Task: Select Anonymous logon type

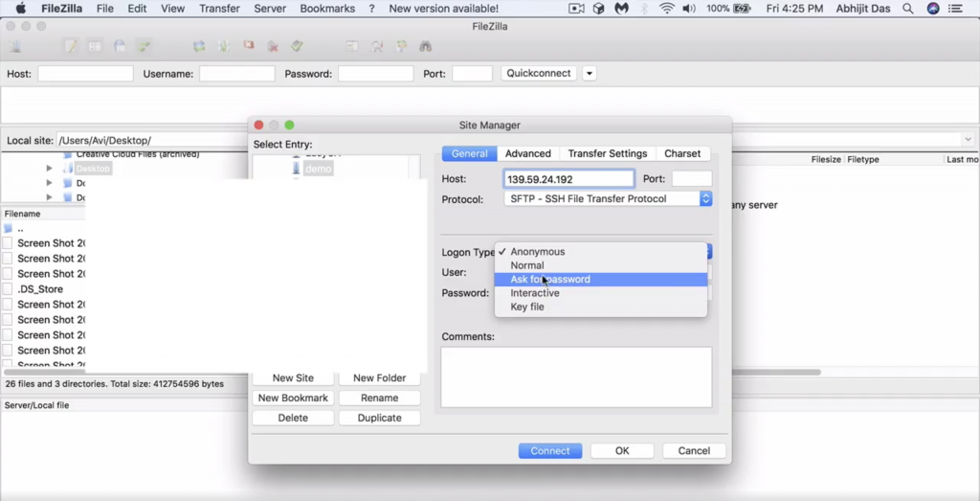Action: [601, 251]
